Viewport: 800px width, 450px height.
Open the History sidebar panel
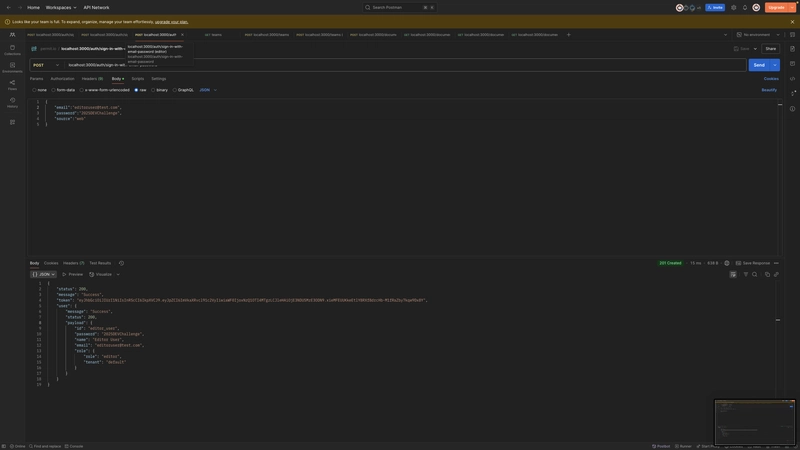12,102
